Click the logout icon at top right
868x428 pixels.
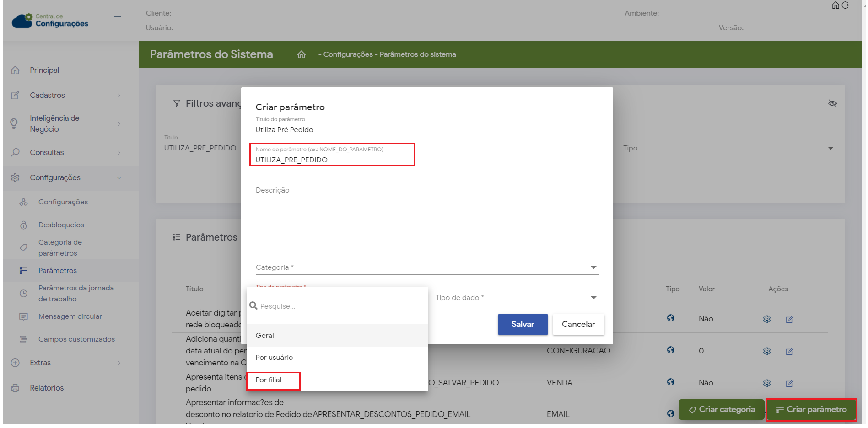[845, 5]
